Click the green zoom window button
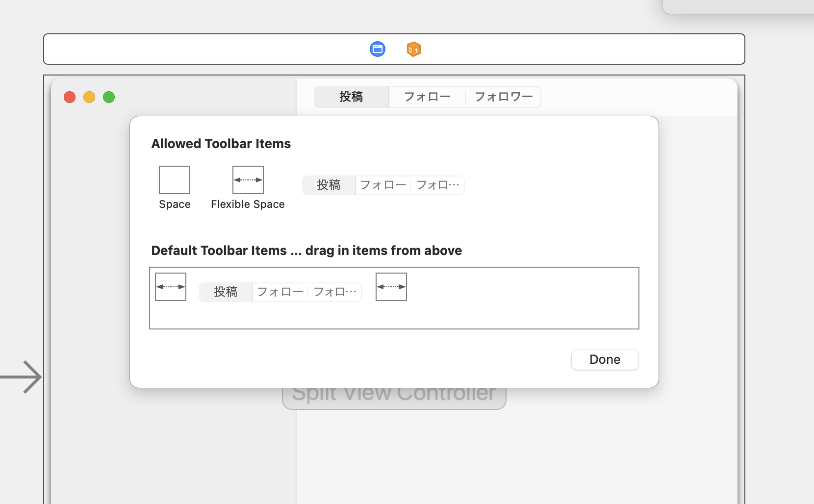Image resolution: width=814 pixels, height=504 pixels. pyautogui.click(x=109, y=97)
